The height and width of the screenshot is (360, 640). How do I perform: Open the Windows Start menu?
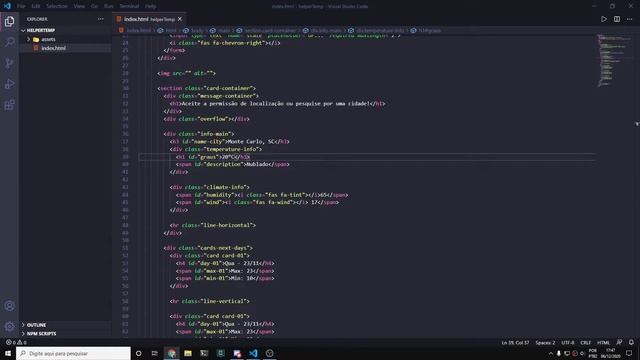pos(8,353)
